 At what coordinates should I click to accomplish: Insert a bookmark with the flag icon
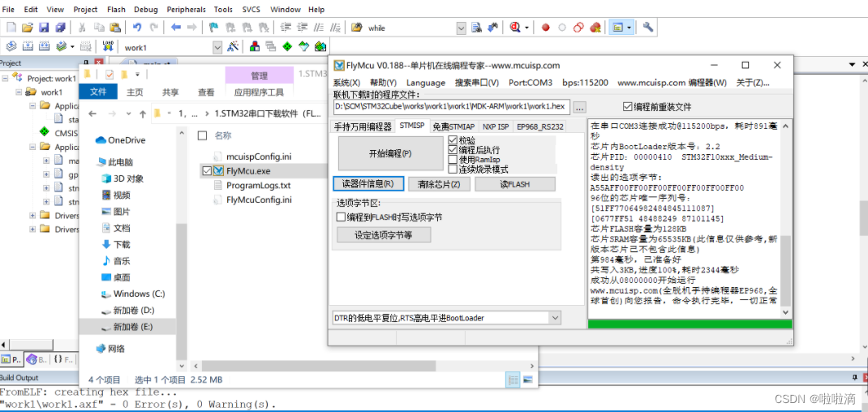click(213, 27)
